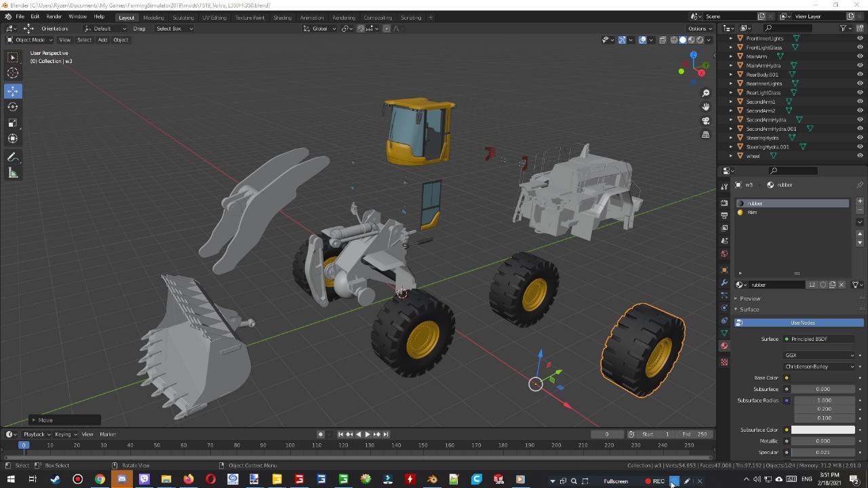Choose the Measure ruler tool
This screenshot has width=868, height=488.
coord(13,173)
